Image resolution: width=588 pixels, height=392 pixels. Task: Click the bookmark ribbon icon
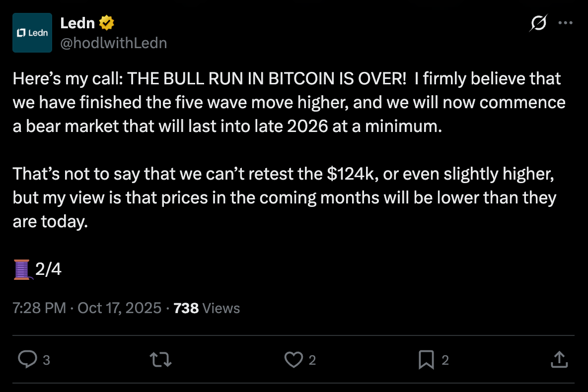click(428, 360)
